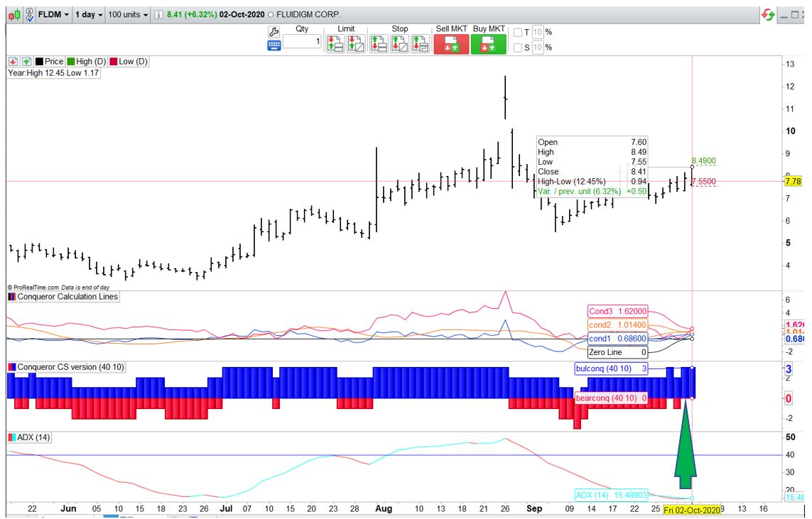The image size is (812, 519).
Task: Click the bulconq (40 10) value label
Action: tap(611, 369)
